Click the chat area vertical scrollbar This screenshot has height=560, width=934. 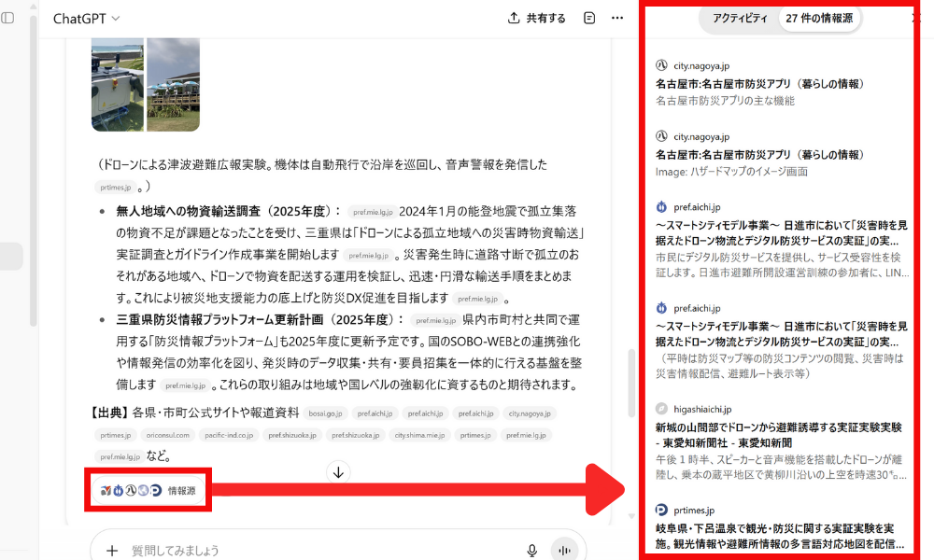click(631, 383)
